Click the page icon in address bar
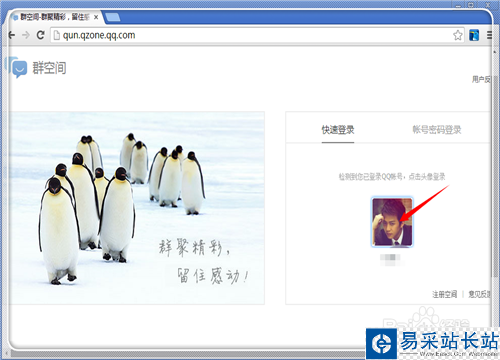The height and width of the screenshot is (360, 500). click(57, 35)
